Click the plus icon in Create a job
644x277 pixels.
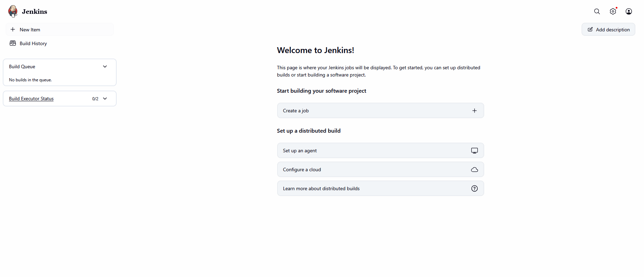point(475,111)
